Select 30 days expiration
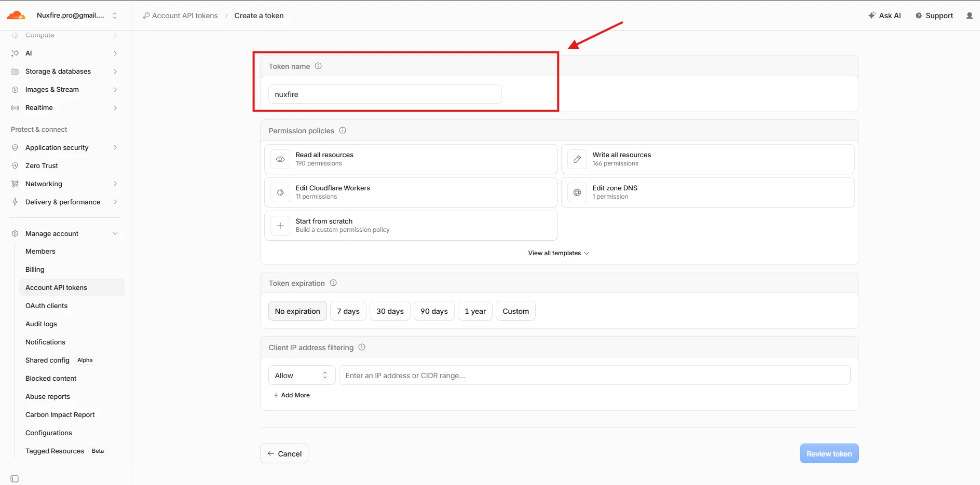The height and width of the screenshot is (485, 980). pos(390,311)
